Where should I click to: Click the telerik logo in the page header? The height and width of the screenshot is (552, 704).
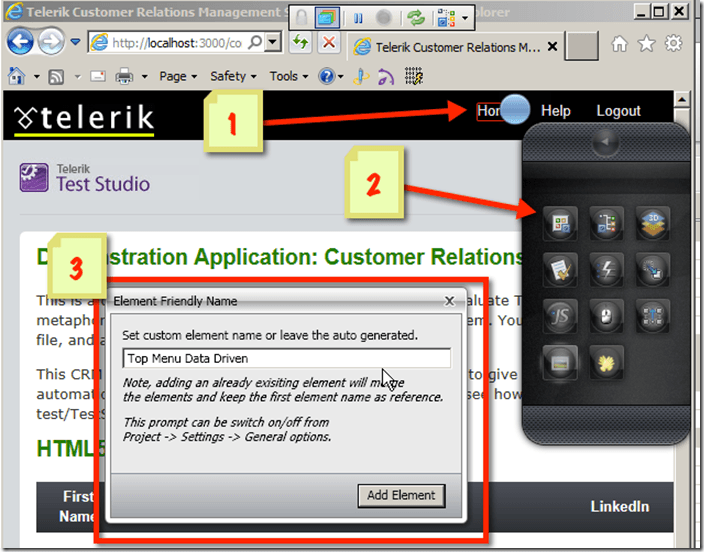pyautogui.click(x=84, y=119)
